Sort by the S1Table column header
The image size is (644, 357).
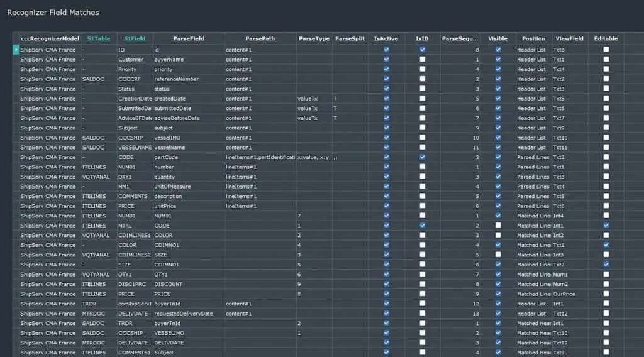pos(98,38)
